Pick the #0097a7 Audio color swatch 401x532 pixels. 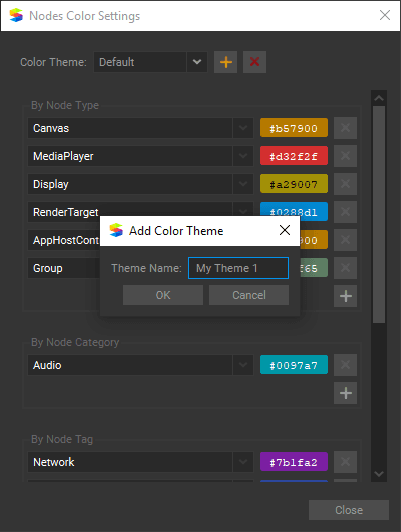[294, 365]
